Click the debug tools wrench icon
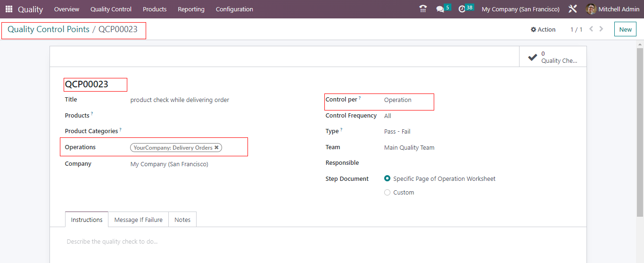The height and width of the screenshot is (263, 644). [x=573, y=9]
